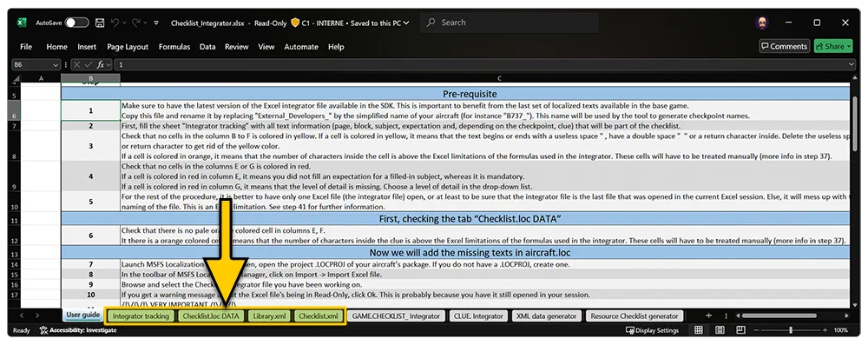Click the zoom out minus icon
Viewport: 868px width, 345px height.
[756, 330]
